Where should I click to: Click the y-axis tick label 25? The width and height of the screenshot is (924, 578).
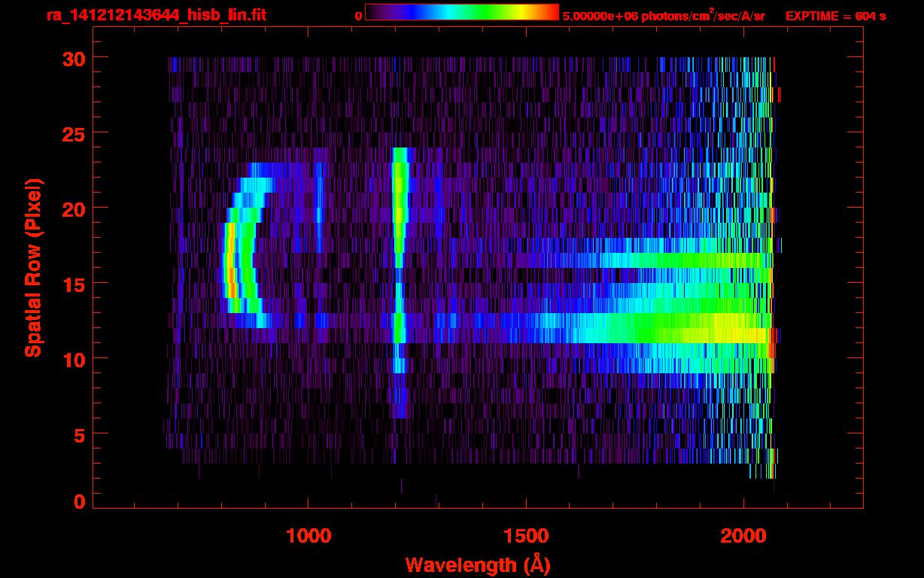tap(74, 133)
